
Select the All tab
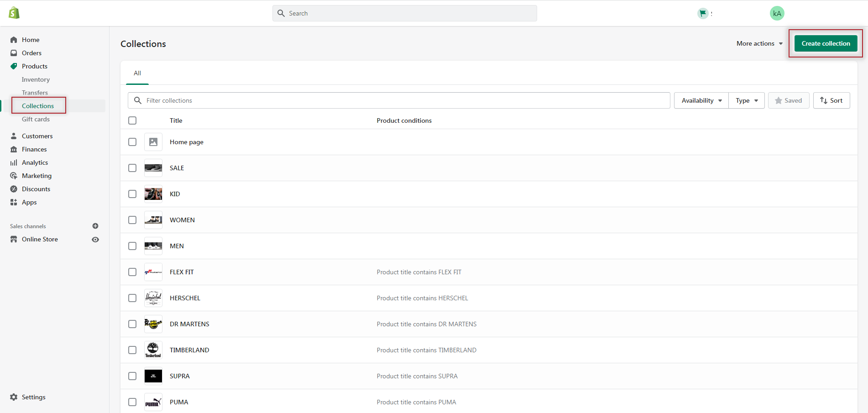[x=137, y=73]
